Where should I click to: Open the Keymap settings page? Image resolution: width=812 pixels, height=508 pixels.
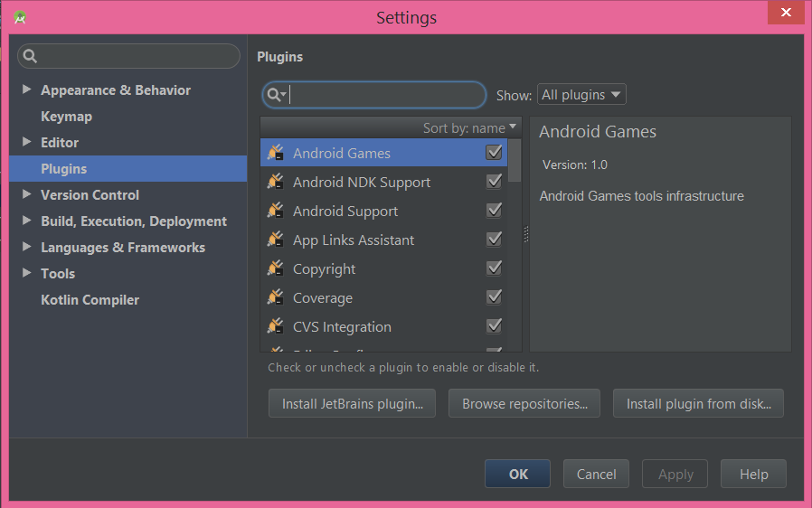click(x=66, y=117)
